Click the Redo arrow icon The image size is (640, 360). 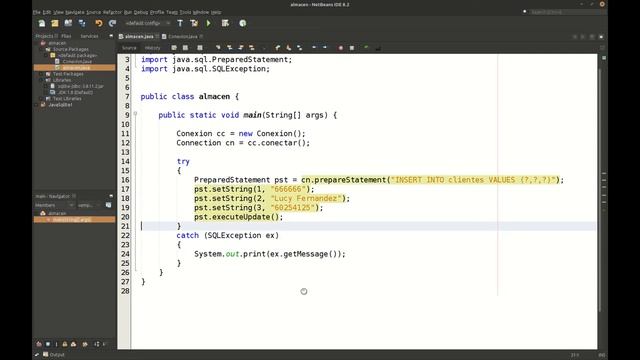coord(113,23)
